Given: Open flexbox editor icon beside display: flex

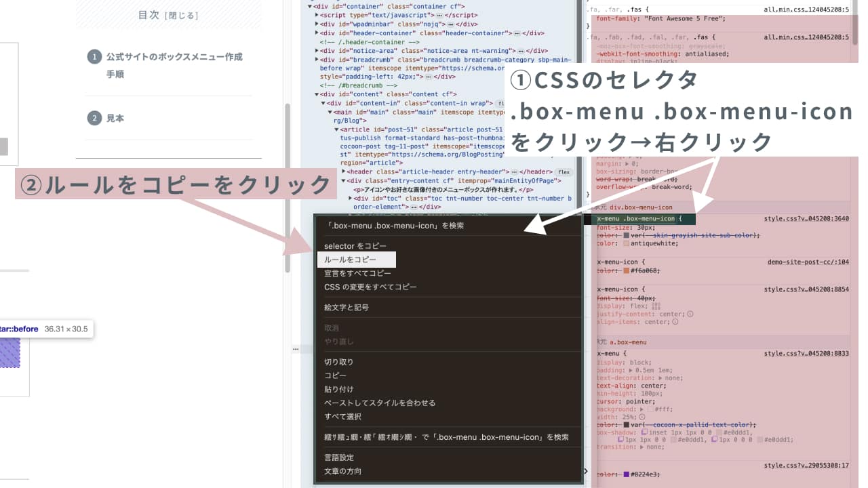Looking at the screenshot, I should 655,306.
